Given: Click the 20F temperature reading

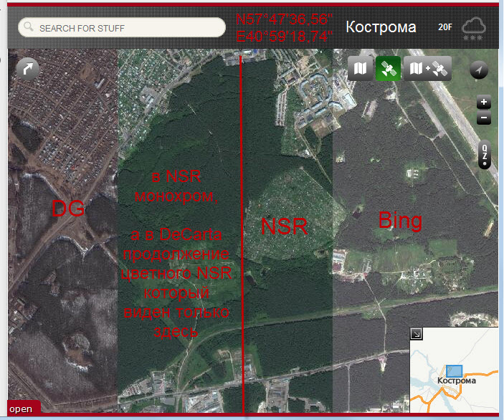Looking at the screenshot, I should coord(445,27).
